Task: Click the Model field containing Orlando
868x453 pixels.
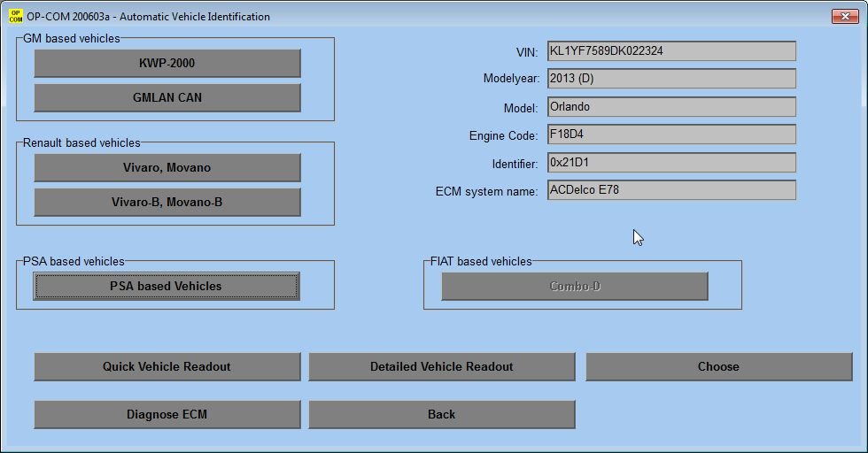Action: (671, 107)
